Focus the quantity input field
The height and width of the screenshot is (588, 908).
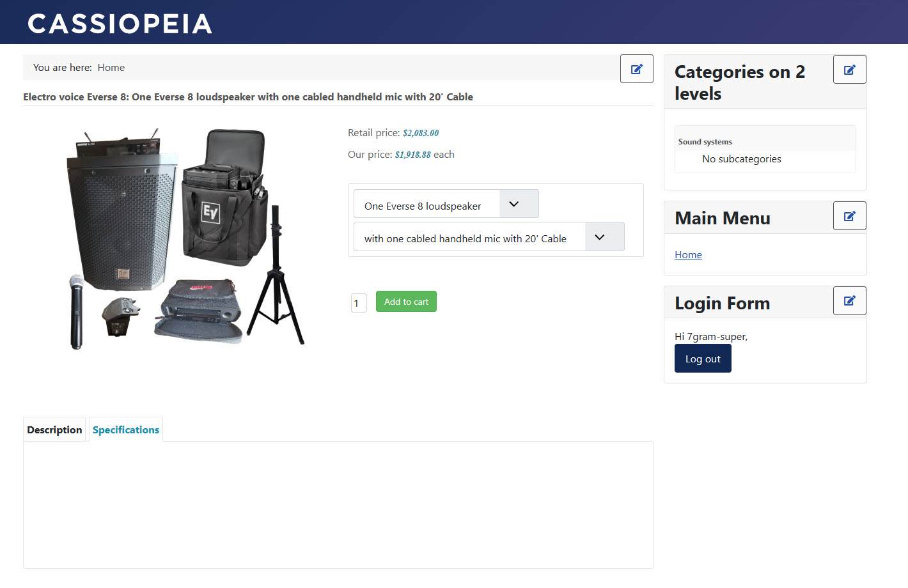click(359, 303)
